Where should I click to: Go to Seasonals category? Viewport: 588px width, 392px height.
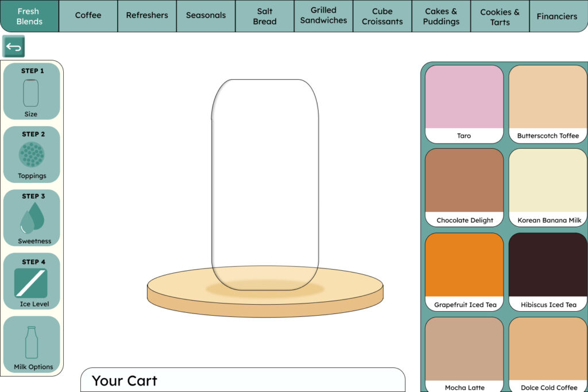[206, 15]
